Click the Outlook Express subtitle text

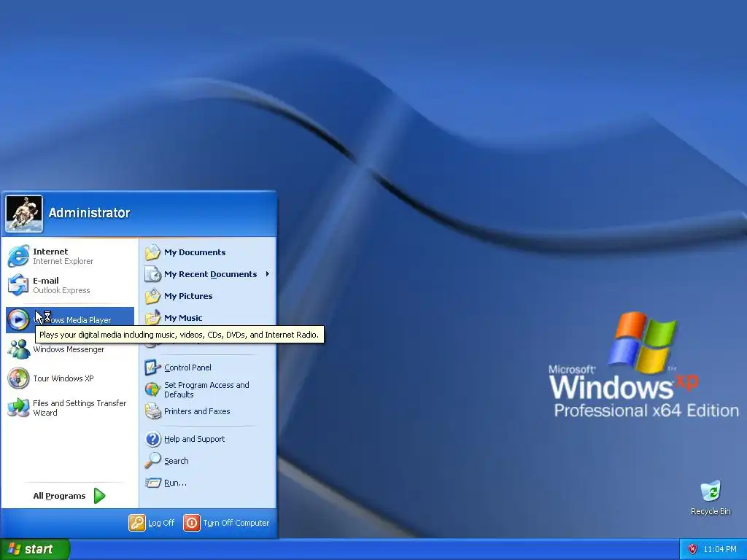(x=61, y=290)
